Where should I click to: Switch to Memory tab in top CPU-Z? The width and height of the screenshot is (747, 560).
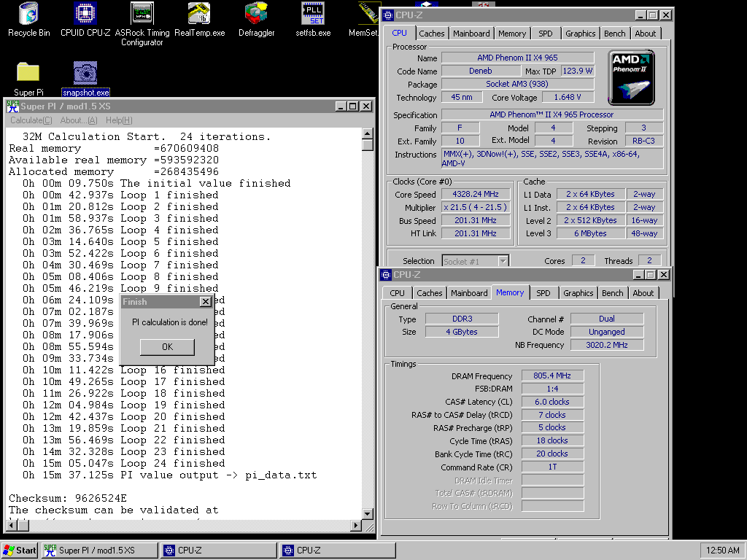pos(512,34)
